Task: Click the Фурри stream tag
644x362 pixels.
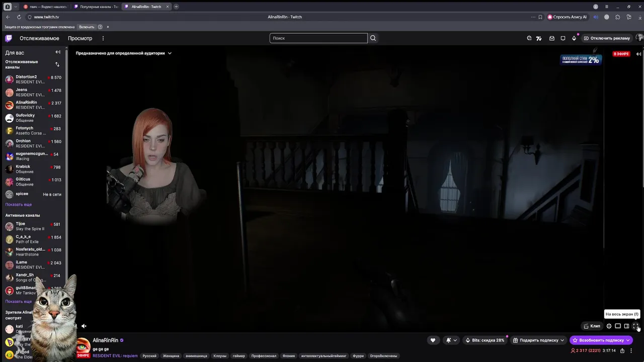Action: point(358,356)
